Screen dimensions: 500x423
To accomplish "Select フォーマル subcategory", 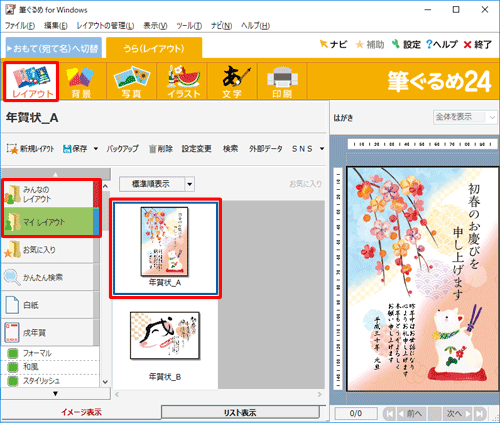I will (50, 353).
